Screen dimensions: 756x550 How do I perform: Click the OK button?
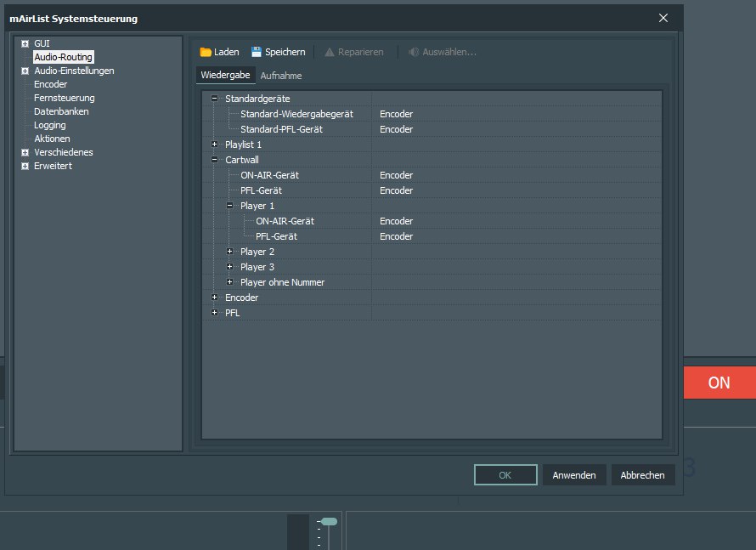(x=505, y=475)
